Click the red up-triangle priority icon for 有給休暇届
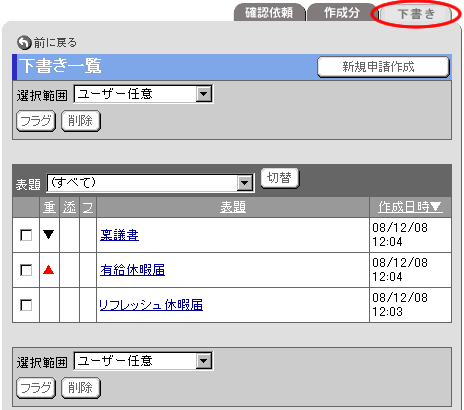The height and width of the screenshot is (410, 464). (x=49, y=269)
